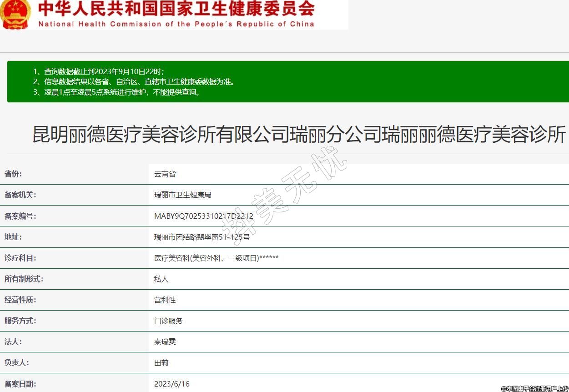Click the person in charge name 田莉
Screen dimensions: 569x392
[161, 363]
